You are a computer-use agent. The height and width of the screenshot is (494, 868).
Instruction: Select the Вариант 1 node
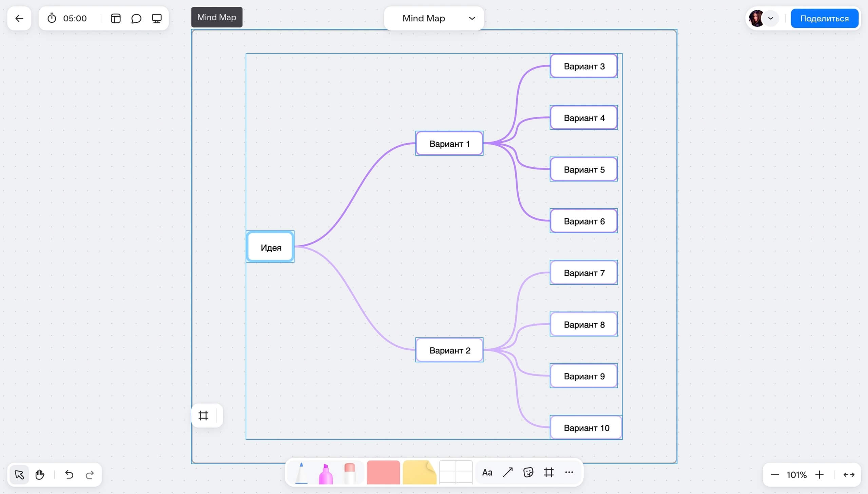click(x=449, y=143)
